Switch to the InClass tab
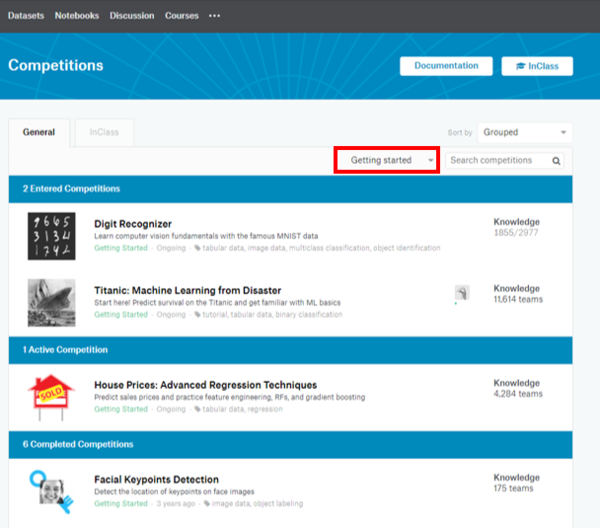Image resolution: width=600 pixels, height=528 pixels. pyautogui.click(x=104, y=132)
